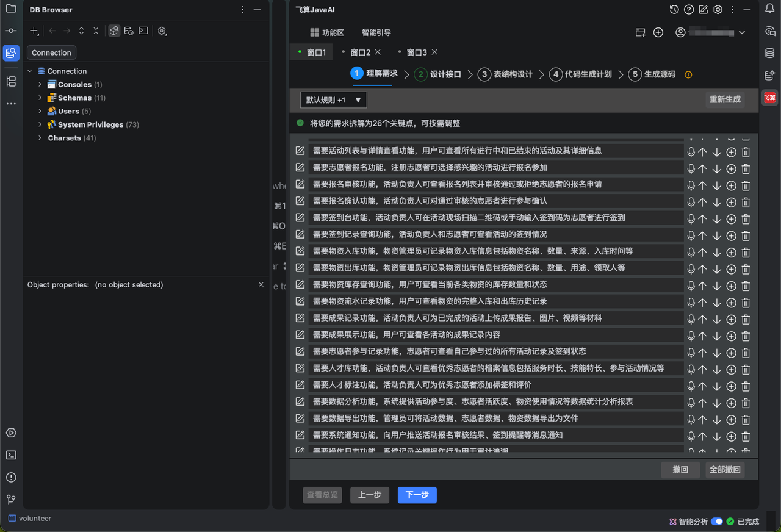Add a requirement after 需要数据导出功能
Image resolution: width=781 pixels, height=532 pixels.
tap(731, 420)
